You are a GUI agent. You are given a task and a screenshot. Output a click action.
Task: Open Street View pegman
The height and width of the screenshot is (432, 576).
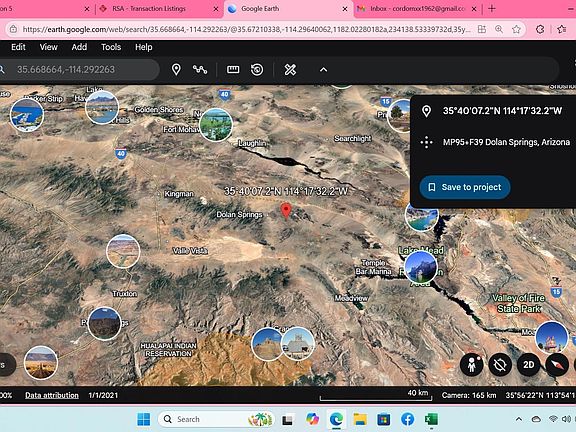tap(471, 365)
